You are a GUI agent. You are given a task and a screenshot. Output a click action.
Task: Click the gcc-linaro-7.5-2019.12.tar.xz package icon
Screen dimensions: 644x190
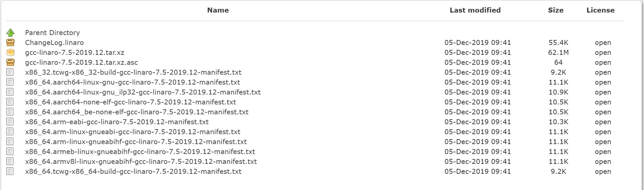(x=11, y=52)
